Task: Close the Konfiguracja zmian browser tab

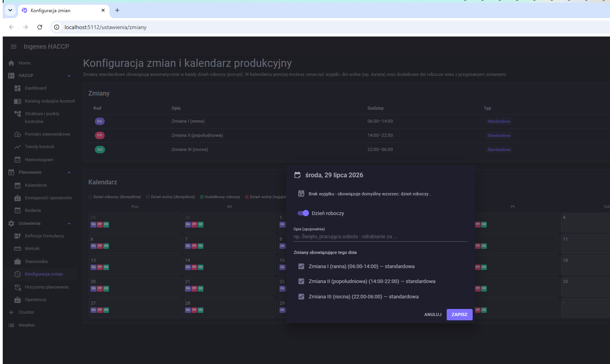Action: pos(103,10)
